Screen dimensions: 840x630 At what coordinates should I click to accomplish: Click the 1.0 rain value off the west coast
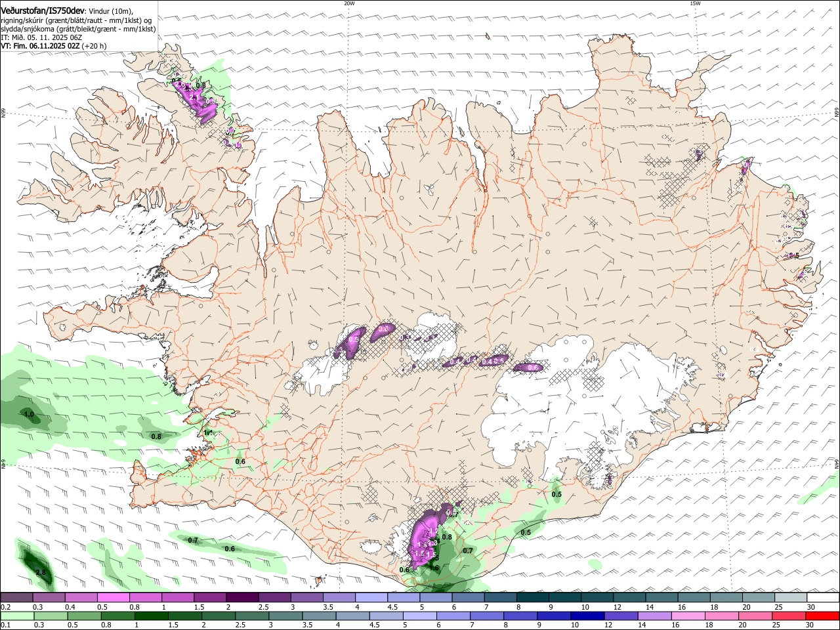click(x=29, y=415)
